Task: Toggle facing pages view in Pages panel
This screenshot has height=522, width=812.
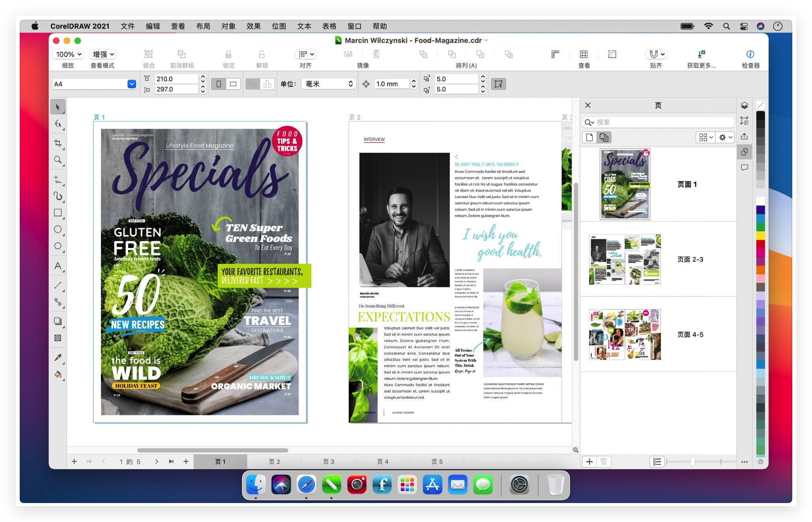Action: pos(604,137)
